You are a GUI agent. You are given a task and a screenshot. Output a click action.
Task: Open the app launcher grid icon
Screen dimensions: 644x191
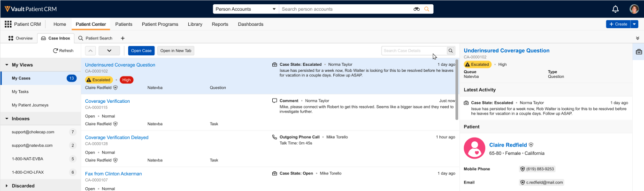(8, 24)
